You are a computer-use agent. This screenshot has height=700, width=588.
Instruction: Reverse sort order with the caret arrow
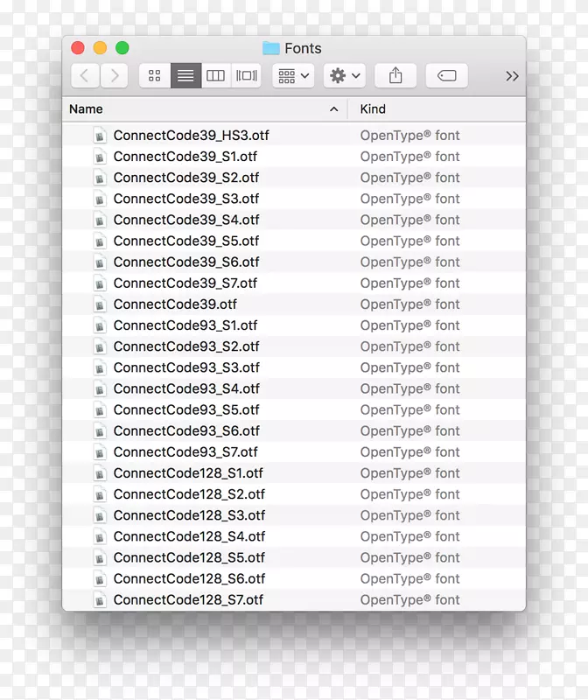[333, 108]
